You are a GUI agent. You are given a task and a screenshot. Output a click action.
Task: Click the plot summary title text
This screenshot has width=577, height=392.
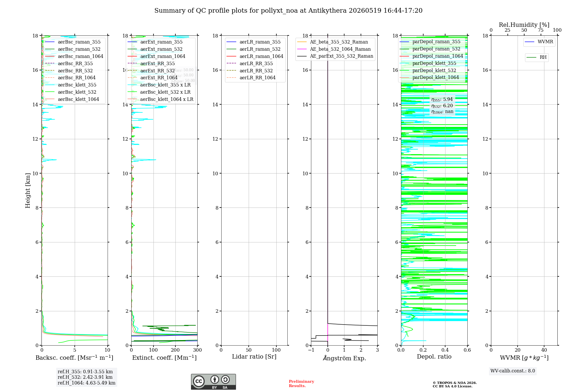pos(288,11)
